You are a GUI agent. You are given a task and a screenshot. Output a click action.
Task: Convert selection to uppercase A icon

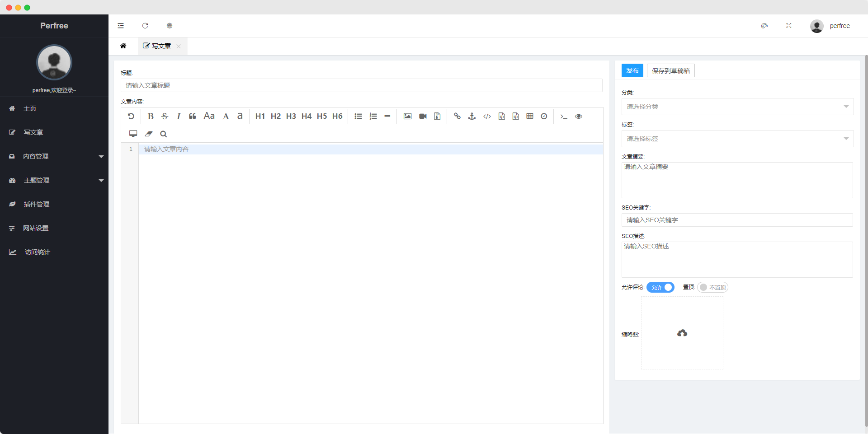pos(226,116)
